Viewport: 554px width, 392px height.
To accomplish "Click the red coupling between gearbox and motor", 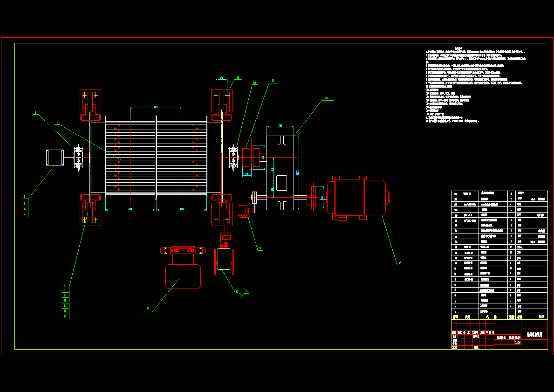I will pos(313,197).
